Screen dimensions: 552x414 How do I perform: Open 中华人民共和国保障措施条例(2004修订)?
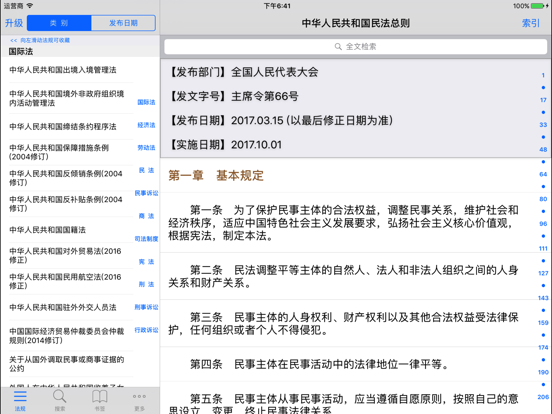[x=70, y=152]
